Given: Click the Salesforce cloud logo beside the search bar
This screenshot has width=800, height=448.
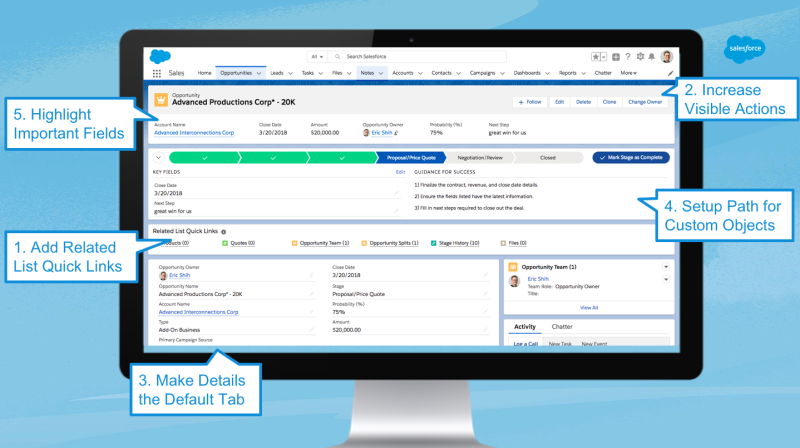Looking at the screenshot, I should (160, 56).
